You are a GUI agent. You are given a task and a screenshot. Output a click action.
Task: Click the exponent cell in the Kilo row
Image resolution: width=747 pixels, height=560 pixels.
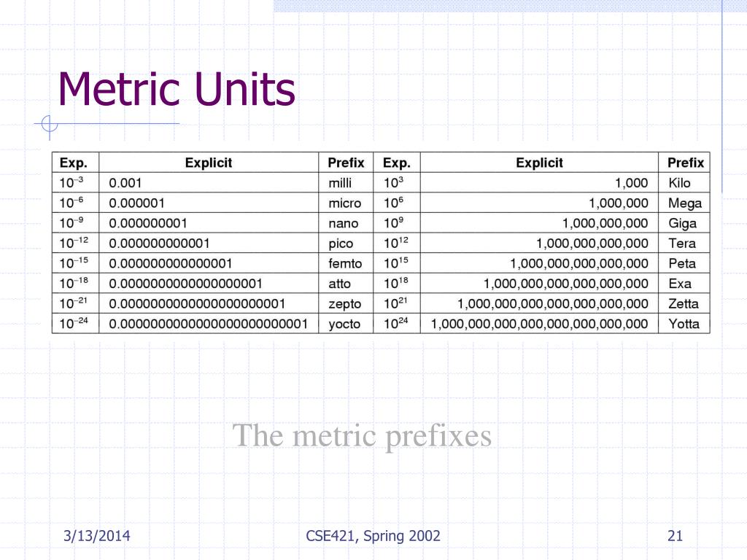click(397, 182)
